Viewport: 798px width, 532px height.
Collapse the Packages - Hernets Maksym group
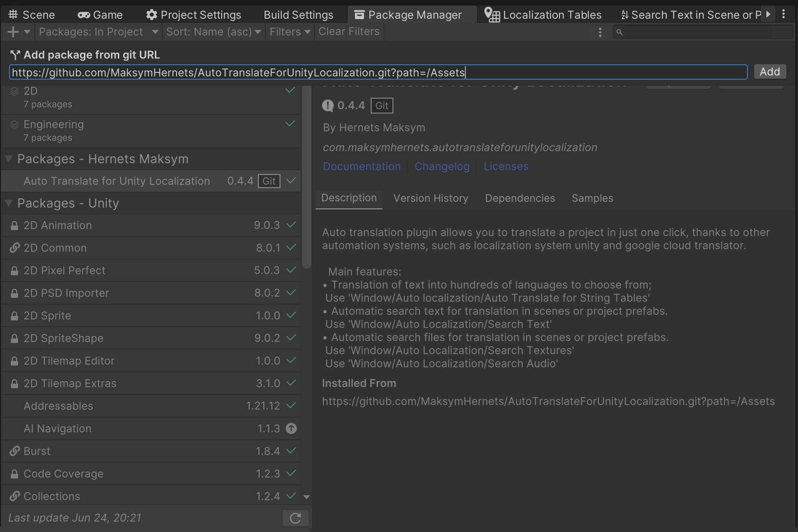(x=9, y=159)
